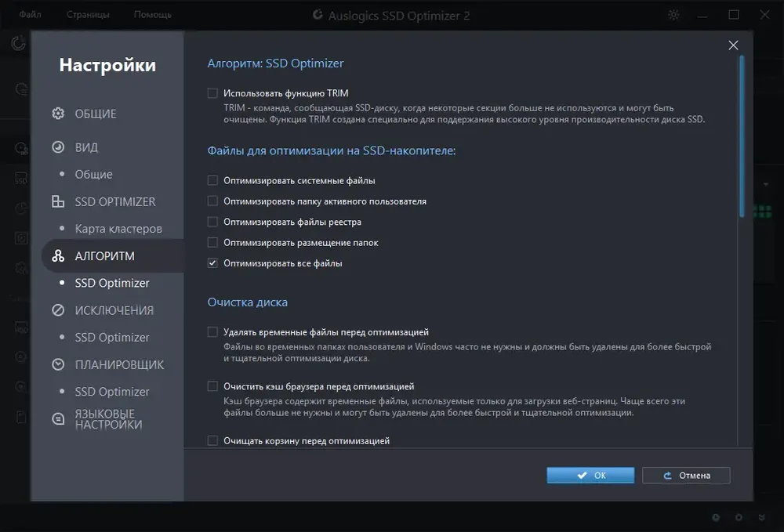Click the ИСКЛЮЧЕНИЯ crossed-circle icon
This screenshot has width=784, height=532.
click(x=58, y=310)
